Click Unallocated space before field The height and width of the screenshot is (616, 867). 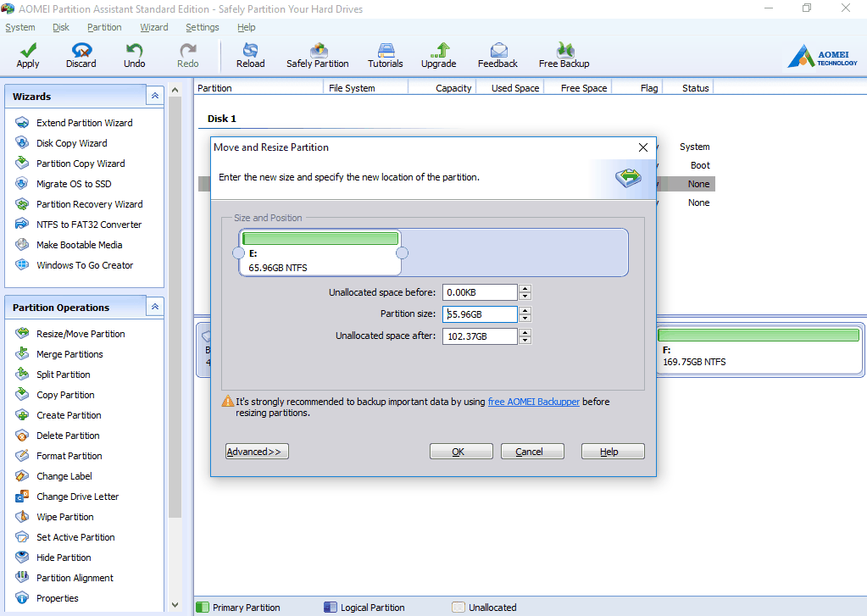[480, 292]
